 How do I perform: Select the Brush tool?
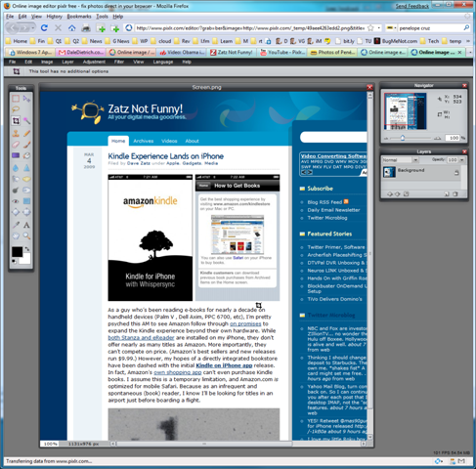click(x=26, y=145)
